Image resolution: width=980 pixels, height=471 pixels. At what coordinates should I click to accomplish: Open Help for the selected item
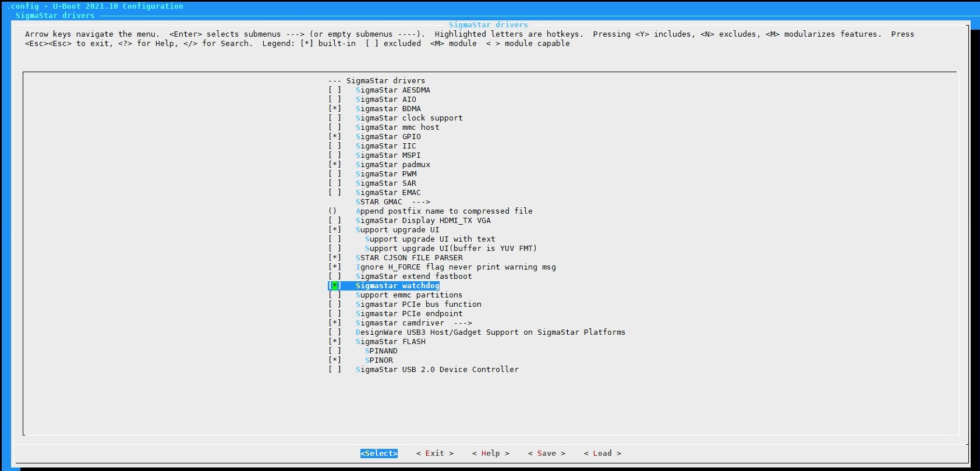click(x=491, y=454)
